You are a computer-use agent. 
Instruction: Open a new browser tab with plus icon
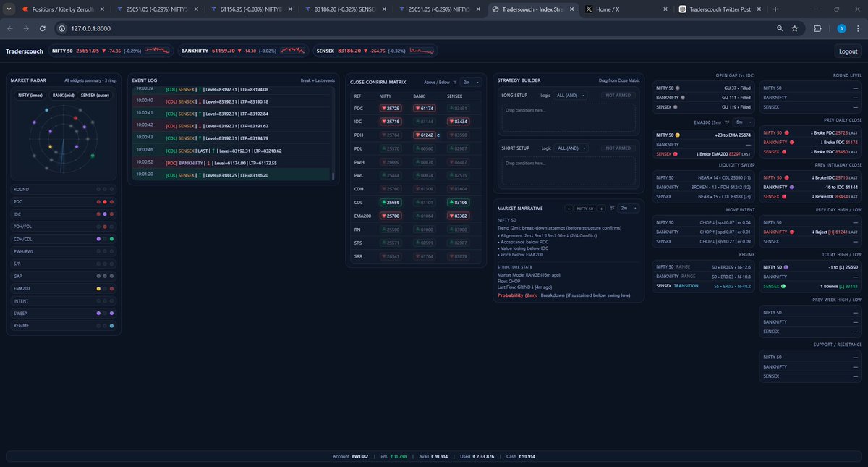pos(775,9)
